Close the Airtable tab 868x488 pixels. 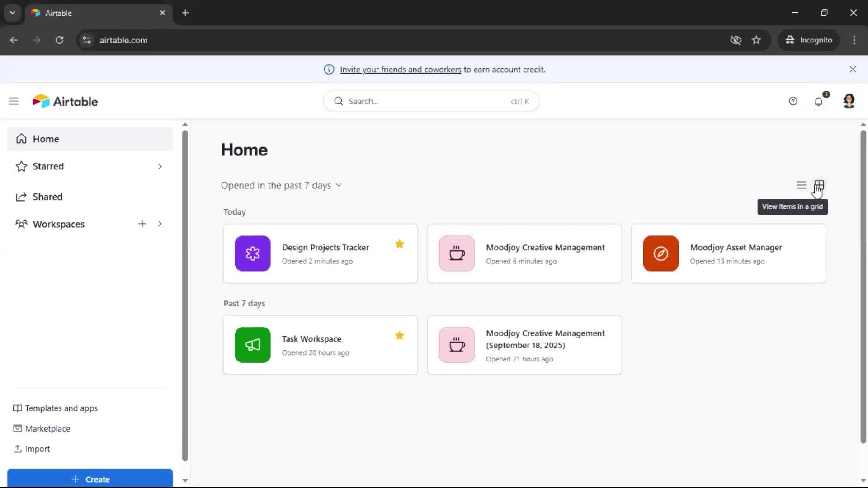pos(162,13)
